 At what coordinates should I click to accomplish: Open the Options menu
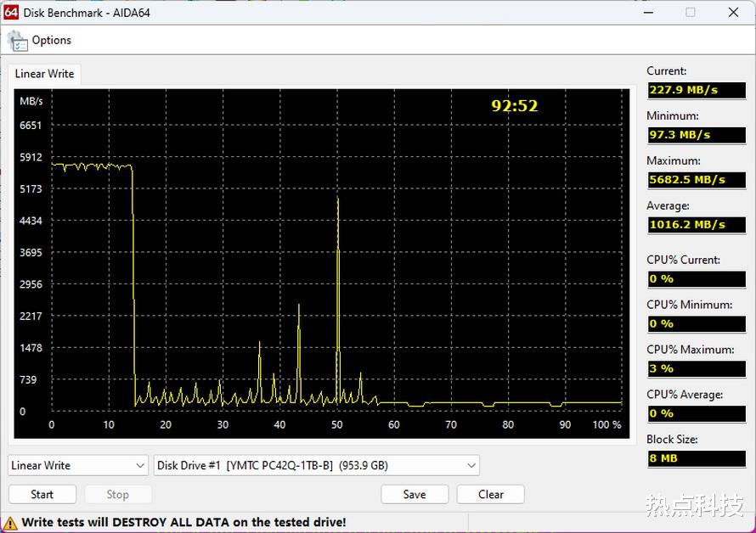[x=51, y=40]
